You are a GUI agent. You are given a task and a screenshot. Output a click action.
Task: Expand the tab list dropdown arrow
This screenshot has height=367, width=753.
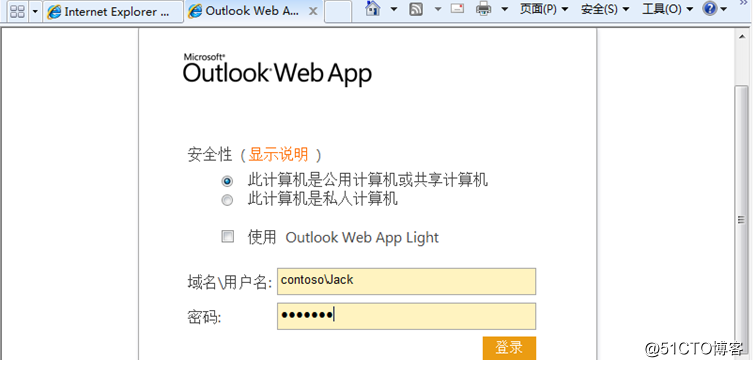point(35,11)
